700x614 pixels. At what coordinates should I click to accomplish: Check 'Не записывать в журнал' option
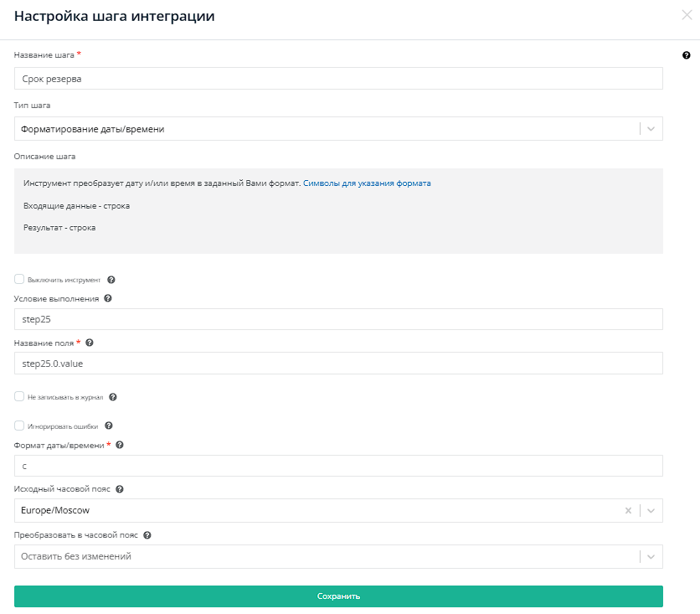coord(19,396)
